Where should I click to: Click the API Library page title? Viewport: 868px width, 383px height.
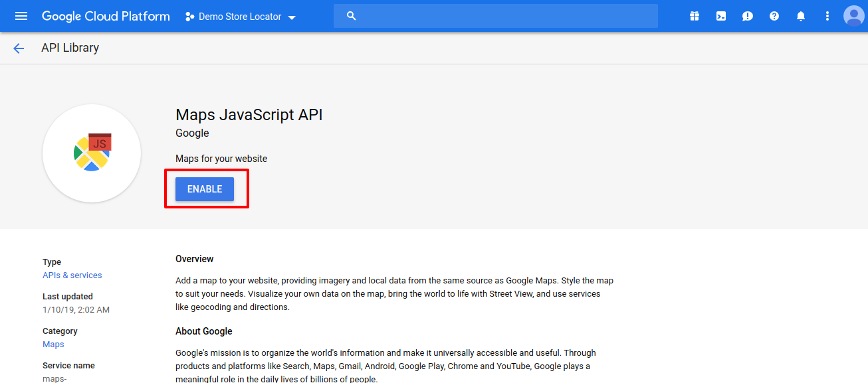click(x=70, y=48)
